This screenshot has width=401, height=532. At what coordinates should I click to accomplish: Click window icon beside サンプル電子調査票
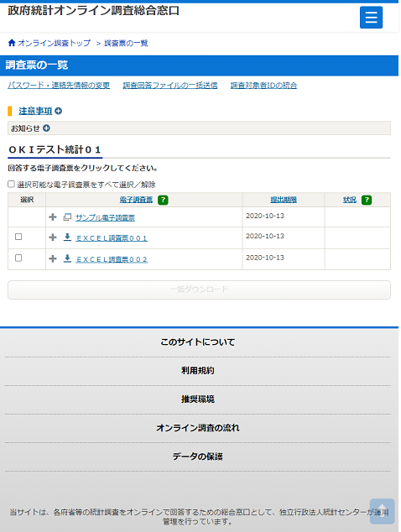(x=67, y=217)
